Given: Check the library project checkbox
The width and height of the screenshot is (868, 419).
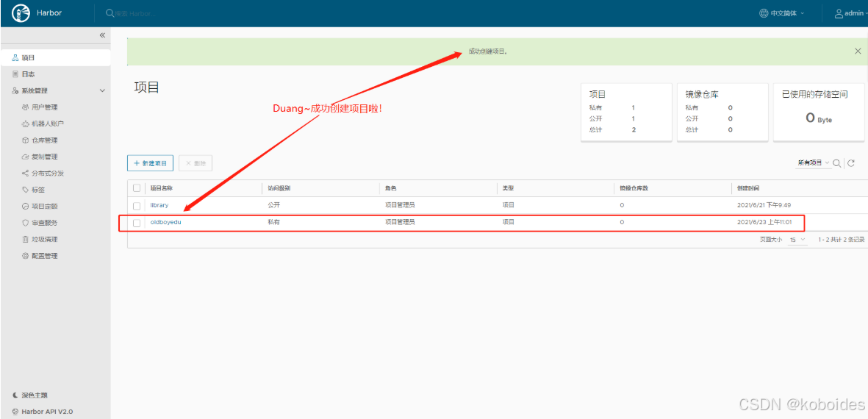Looking at the screenshot, I should tap(137, 205).
